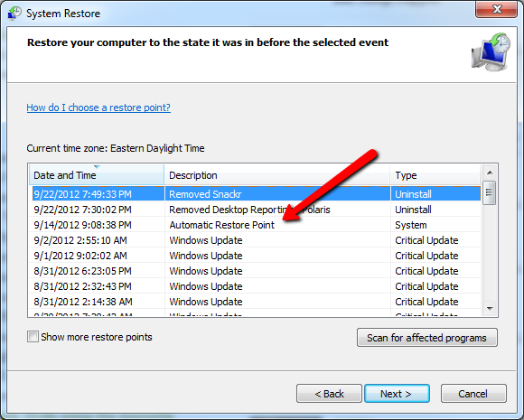Sort list by Type column header

(x=435, y=174)
